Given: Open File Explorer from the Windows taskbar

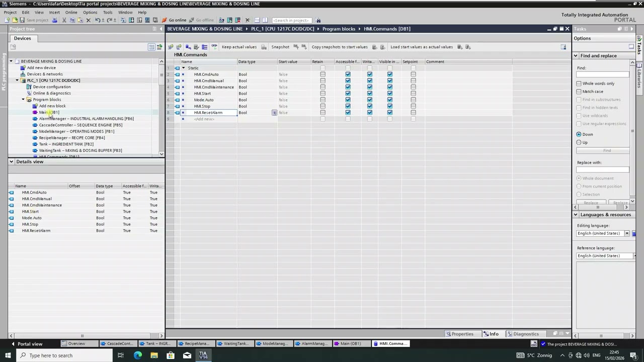Looking at the screenshot, I should [154, 355].
